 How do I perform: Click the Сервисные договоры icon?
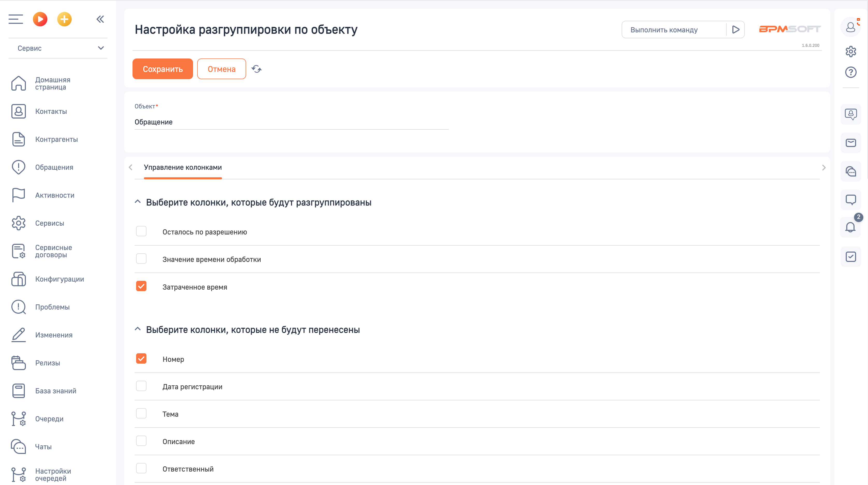pyautogui.click(x=19, y=251)
